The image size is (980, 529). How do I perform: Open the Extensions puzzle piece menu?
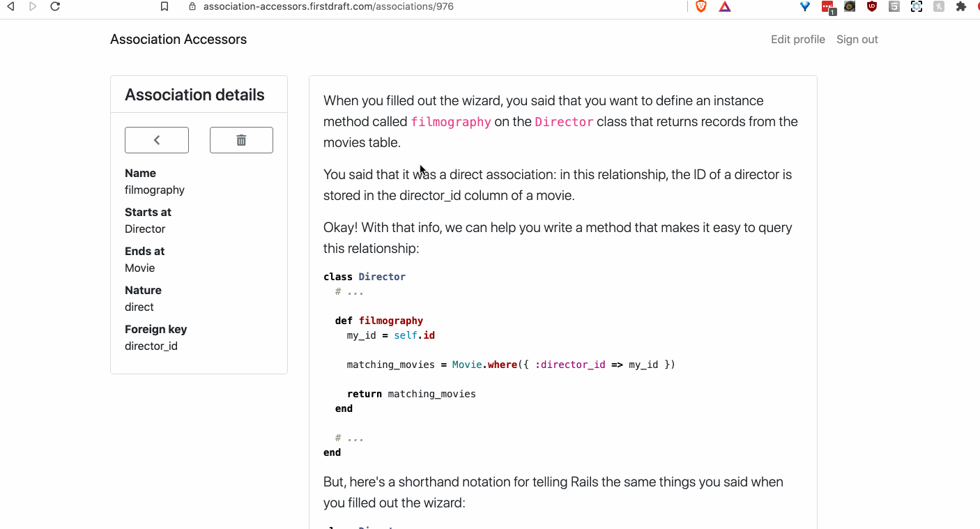961,6
